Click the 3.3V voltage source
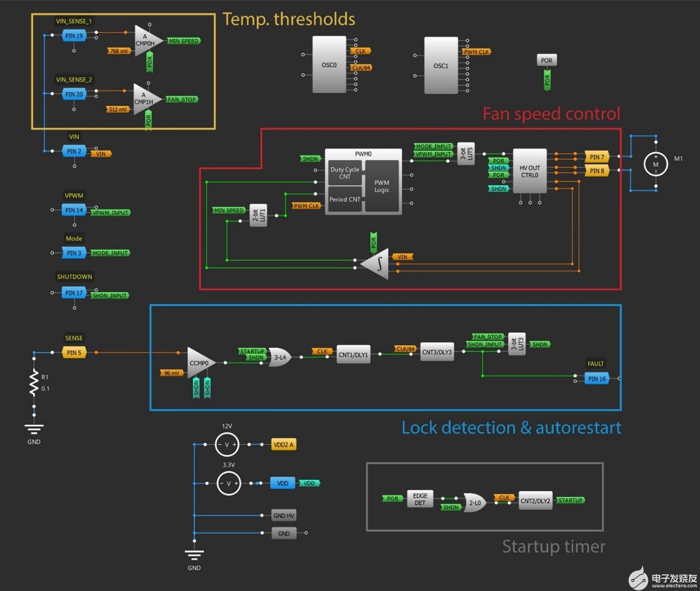The image size is (700, 591). pyautogui.click(x=229, y=483)
